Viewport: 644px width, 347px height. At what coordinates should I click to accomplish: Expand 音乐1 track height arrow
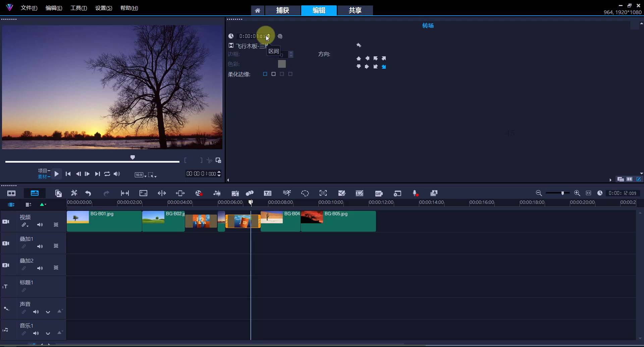[60, 333]
